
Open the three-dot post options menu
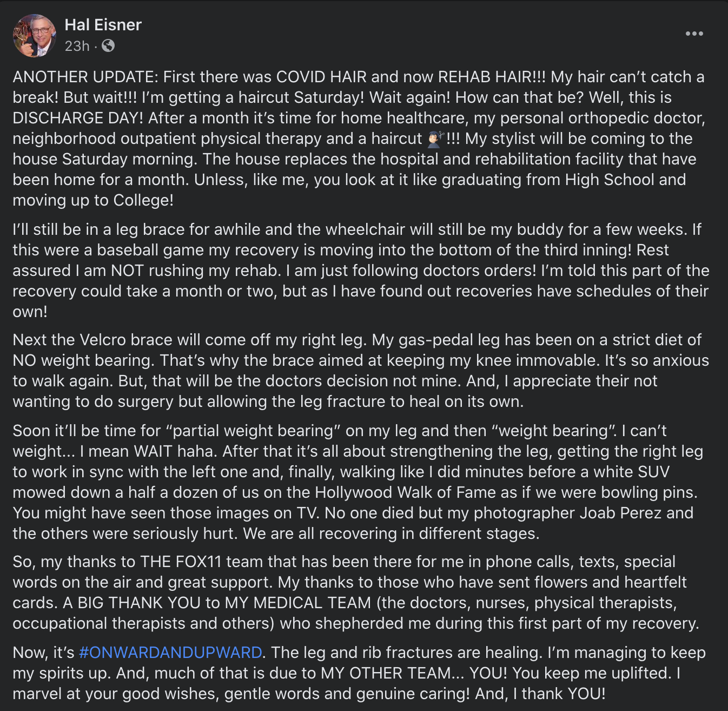click(x=694, y=34)
